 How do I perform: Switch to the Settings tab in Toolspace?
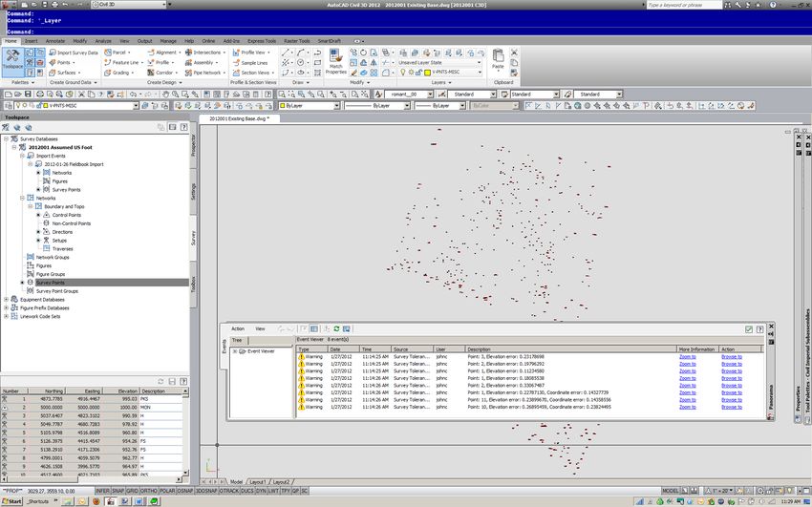click(193, 191)
